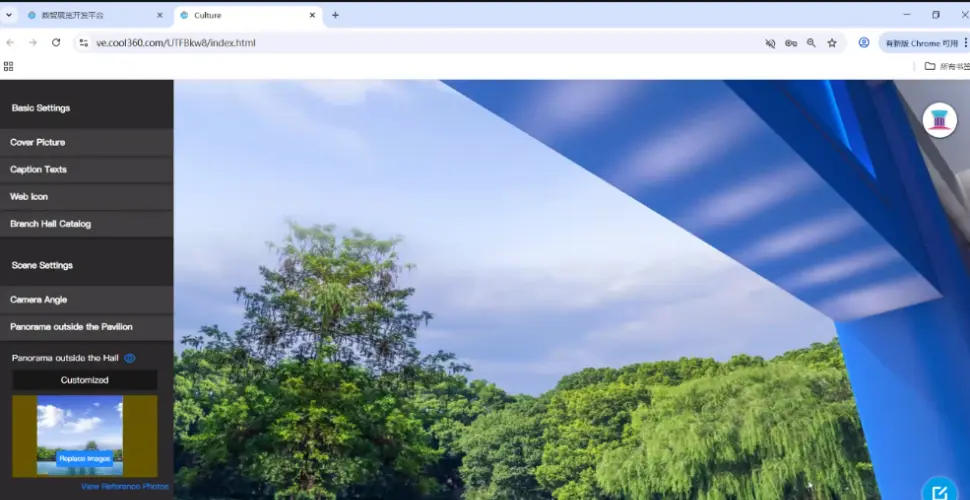View site information icon in address bar
Screen dimensions: 970x500
pyautogui.click(x=84, y=43)
